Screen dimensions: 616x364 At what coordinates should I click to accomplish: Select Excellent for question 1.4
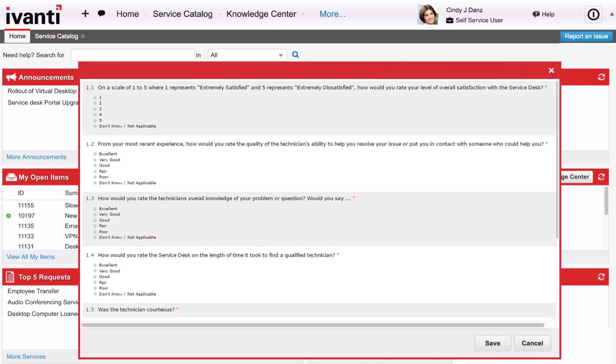point(95,265)
